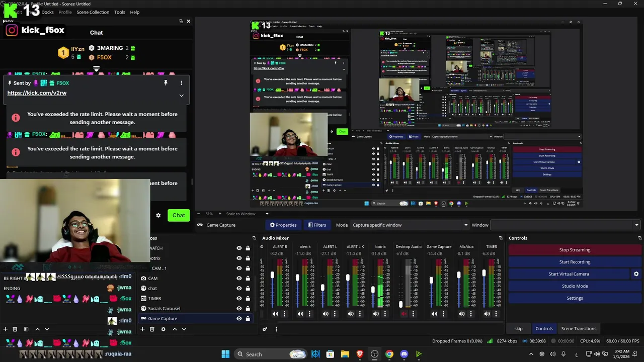Viewport: 644px width, 362px height.
Task: Open Virtual Camera settings gear icon
Action: point(636,274)
